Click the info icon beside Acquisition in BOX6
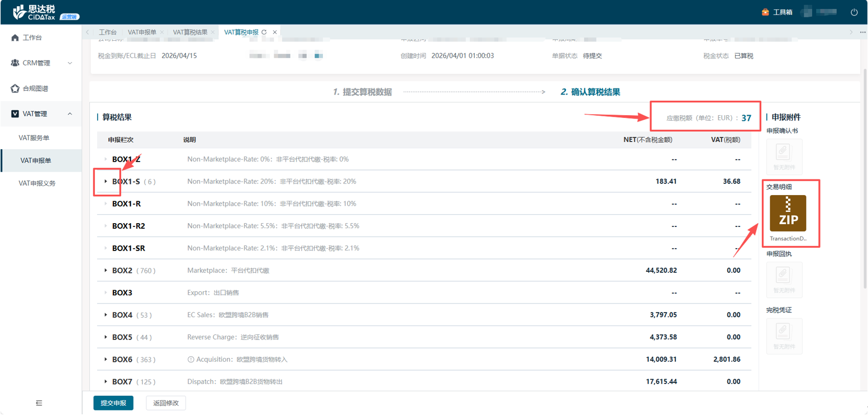Screen dimensions: 868x416 click(191, 360)
